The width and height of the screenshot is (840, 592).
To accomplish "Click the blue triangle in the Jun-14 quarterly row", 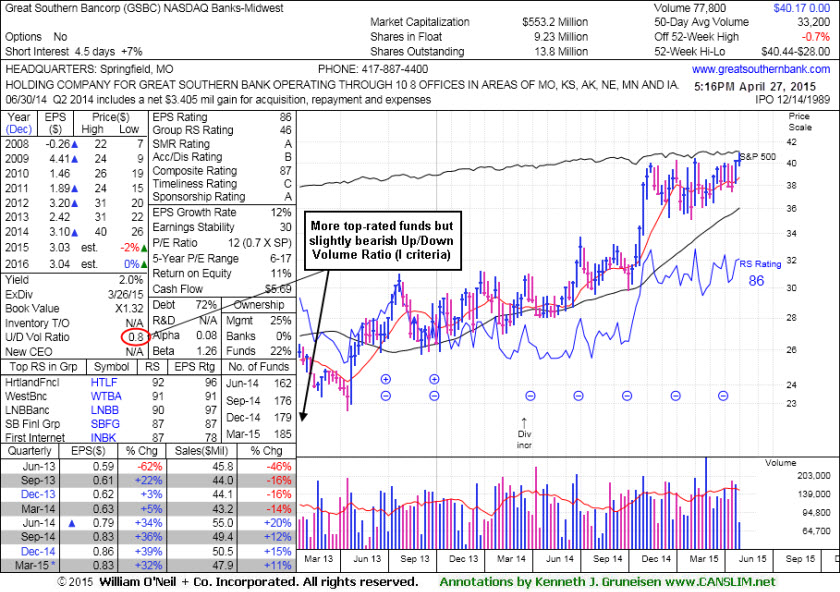I will coord(72,523).
